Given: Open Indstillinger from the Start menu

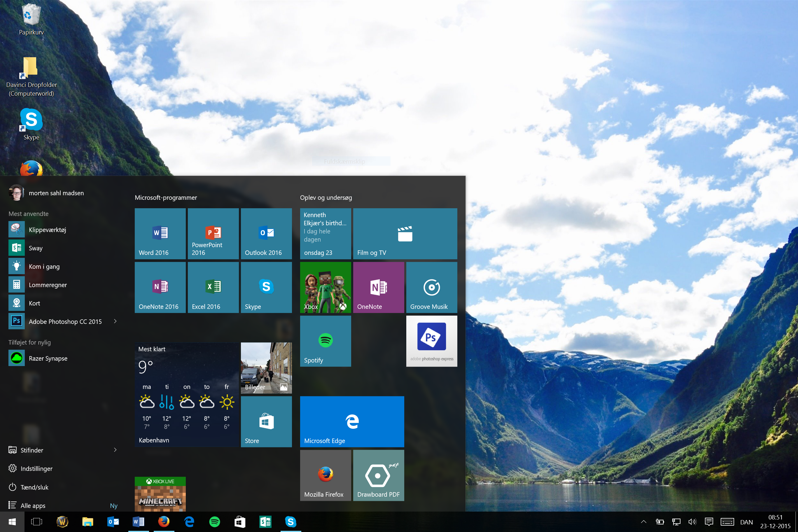Looking at the screenshot, I should pos(36,468).
